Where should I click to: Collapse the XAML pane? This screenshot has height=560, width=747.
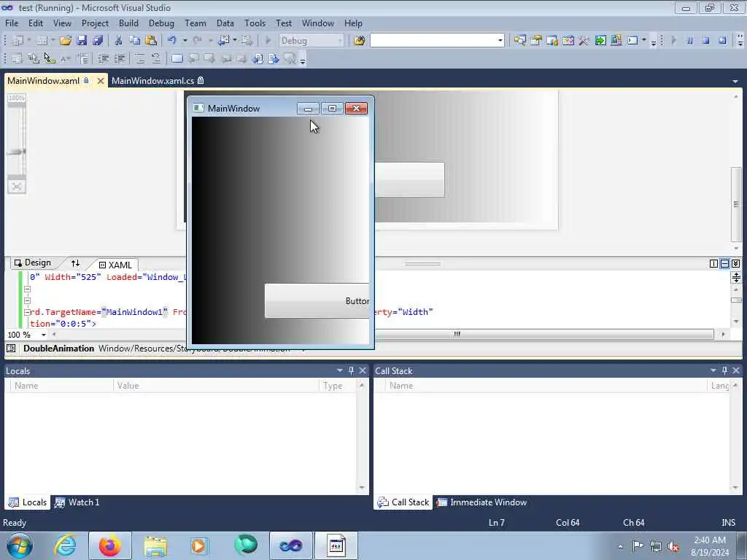[735, 263]
